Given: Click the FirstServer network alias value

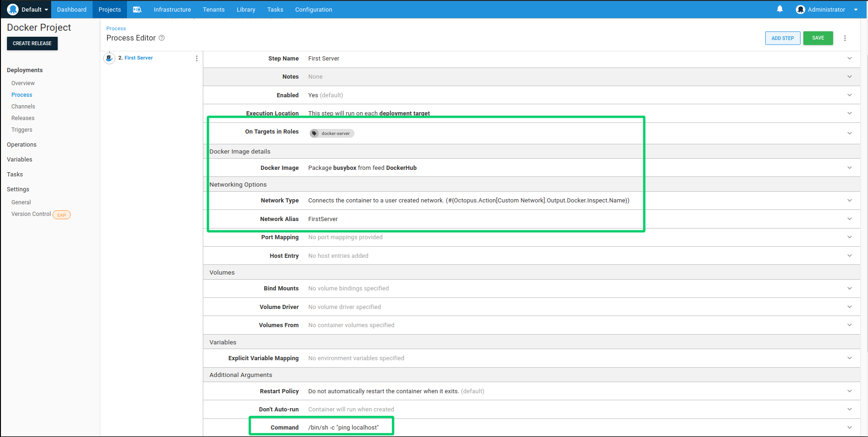Looking at the screenshot, I should pyautogui.click(x=323, y=219).
